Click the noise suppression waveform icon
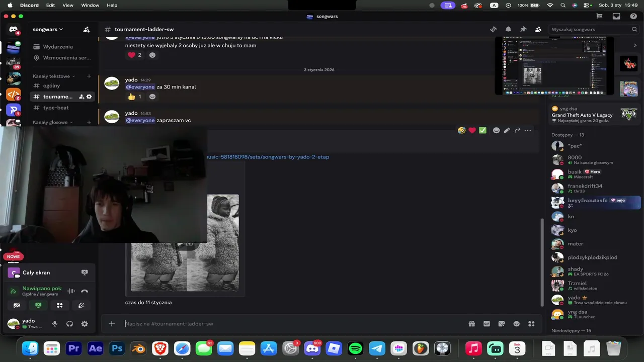Image resolution: width=644 pixels, height=362 pixels. click(x=71, y=291)
